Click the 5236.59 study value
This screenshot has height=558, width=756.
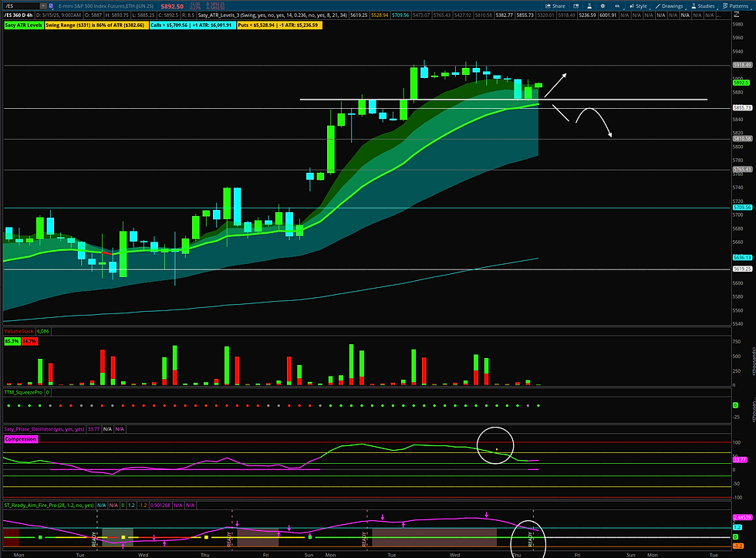(x=587, y=15)
